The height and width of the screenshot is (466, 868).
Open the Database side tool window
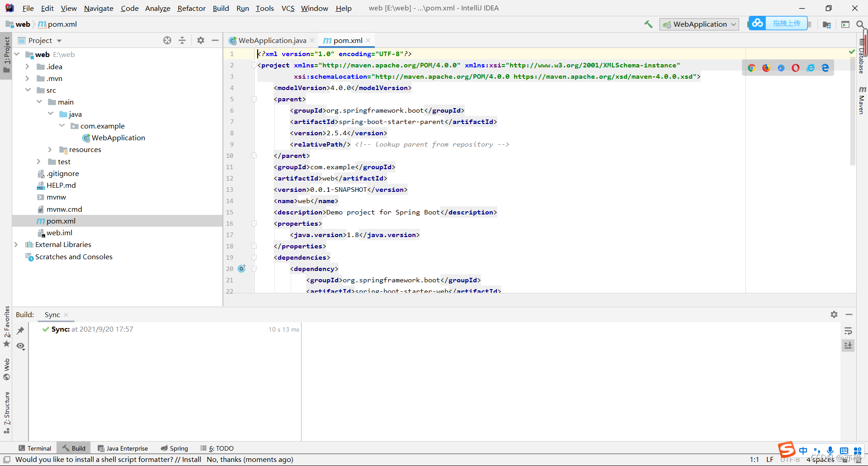coord(862,57)
